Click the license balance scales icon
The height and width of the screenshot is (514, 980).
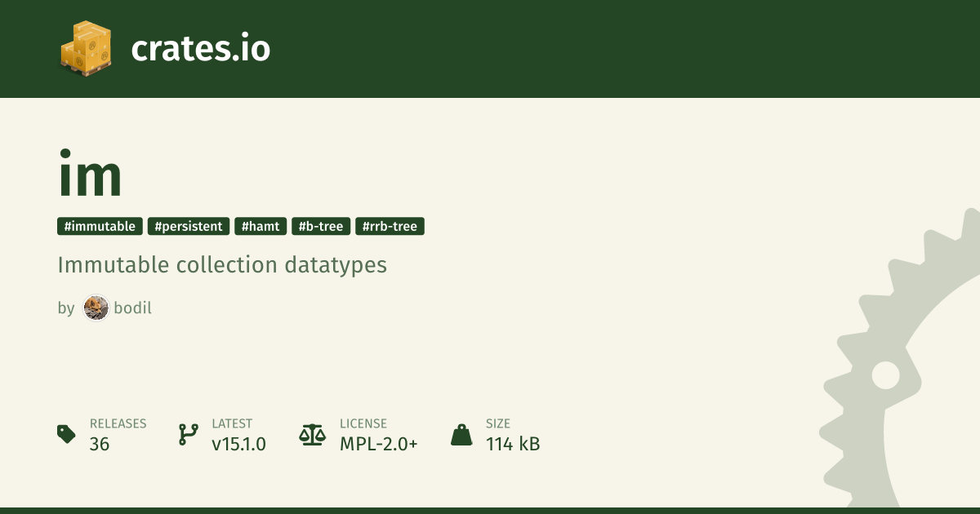pyautogui.click(x=312, y=434)
